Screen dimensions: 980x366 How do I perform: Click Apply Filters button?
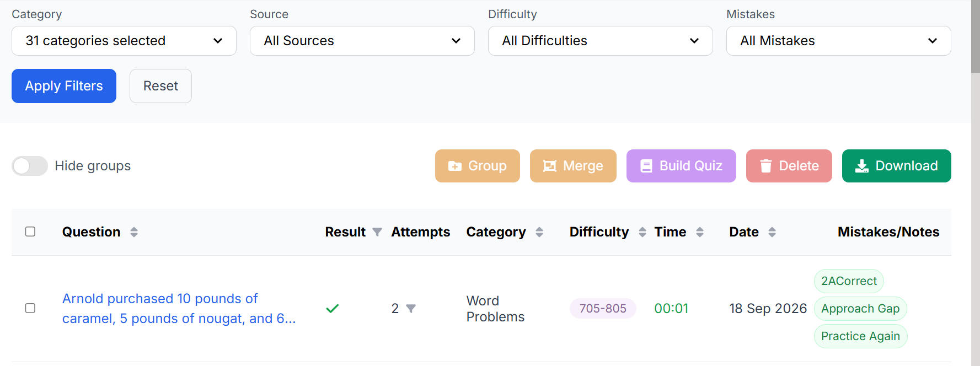[64, 86]
